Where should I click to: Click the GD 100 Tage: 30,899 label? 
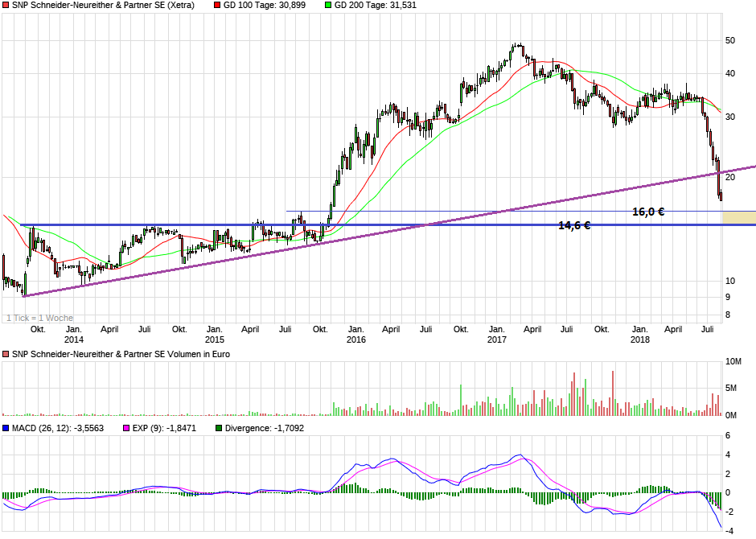(265, 6)
